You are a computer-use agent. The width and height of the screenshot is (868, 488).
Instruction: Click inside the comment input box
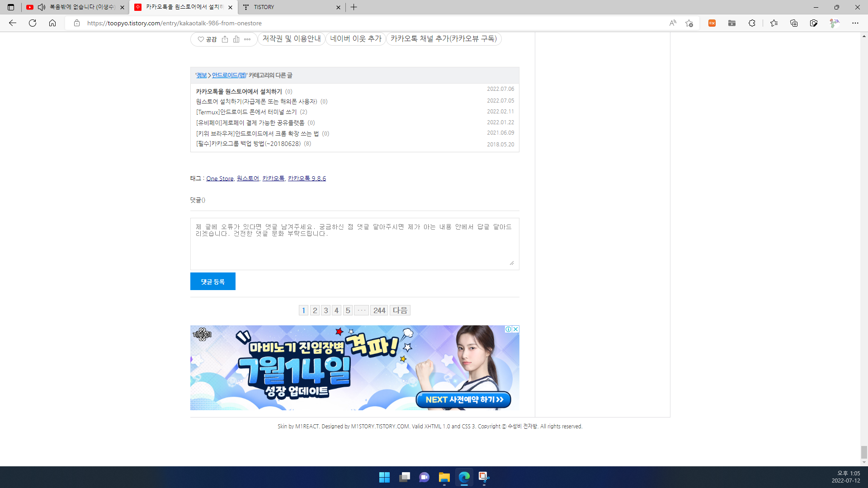coord(354,243)
